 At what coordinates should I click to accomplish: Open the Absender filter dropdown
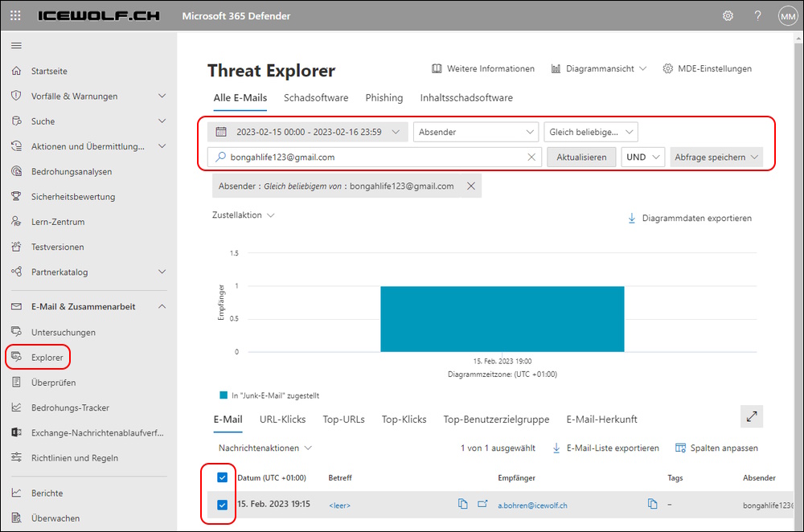pos(475,133)
